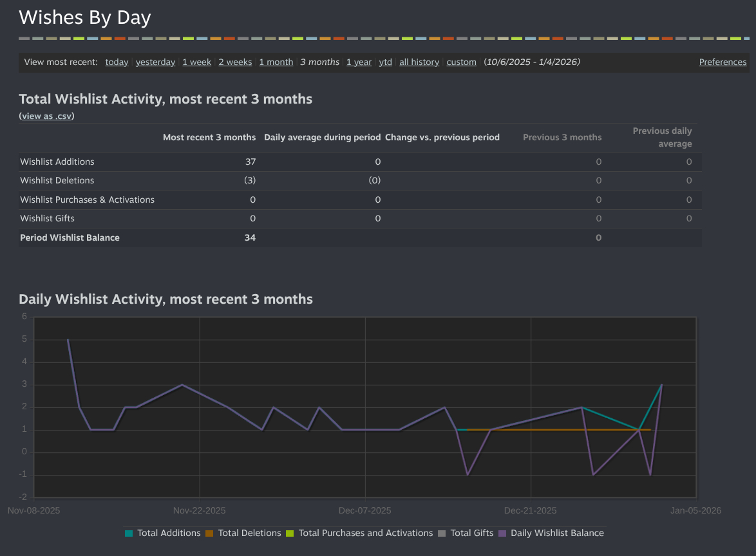
Task: Click the orange Total Deletions legend swatch
Action: [209, 533]
